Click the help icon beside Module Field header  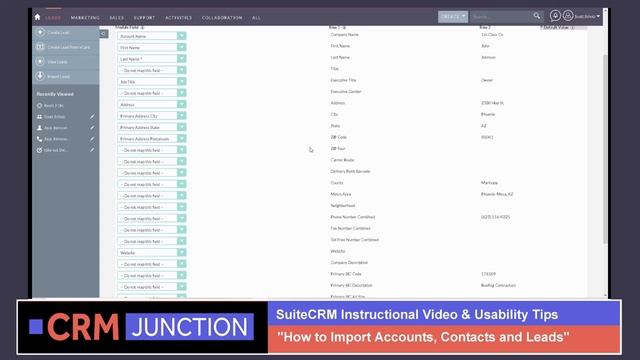pos(142,27)
